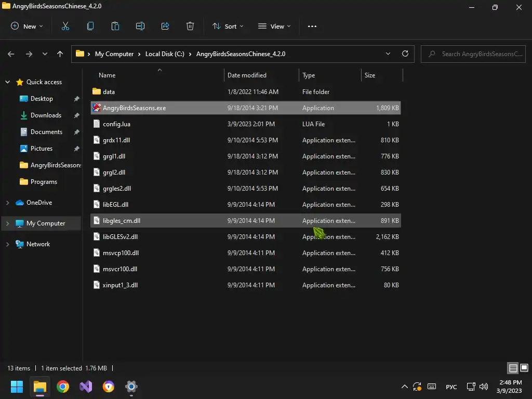This screenshot has width=532, height=399.
Task: Click AngryBirdsSeasonsChinese_4.2.0 breadcrumb
Action: (x=241, y=54)
